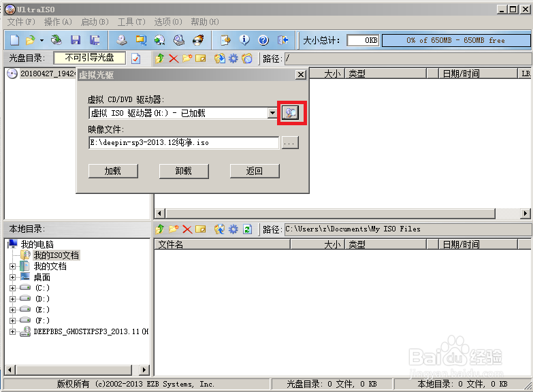Click the Up folder icon in disc toolbar

pyautogui.click(x=160, y=59)
